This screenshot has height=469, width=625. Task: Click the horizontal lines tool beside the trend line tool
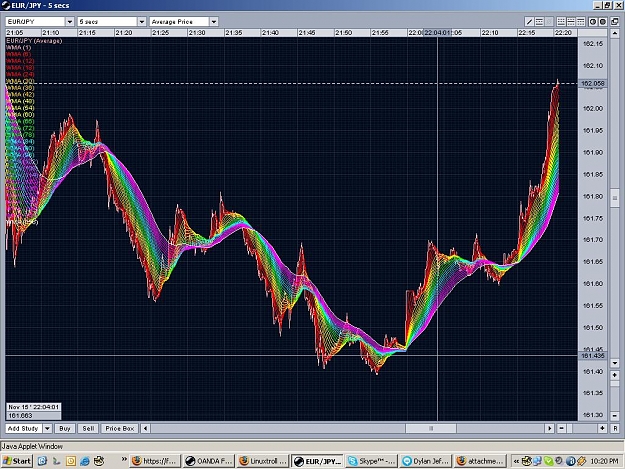tap(539, 22)
